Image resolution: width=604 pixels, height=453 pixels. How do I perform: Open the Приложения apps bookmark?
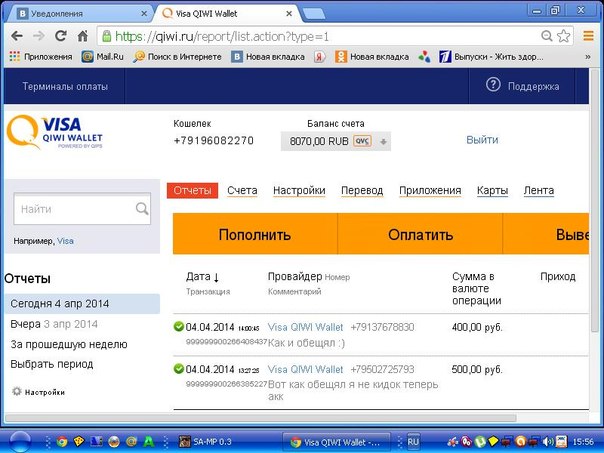point(40,57)
